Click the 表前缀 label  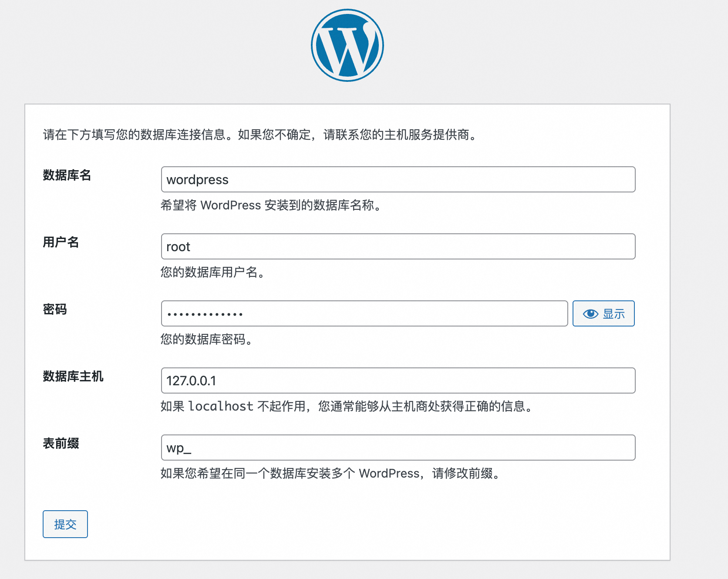click(61, 443)
